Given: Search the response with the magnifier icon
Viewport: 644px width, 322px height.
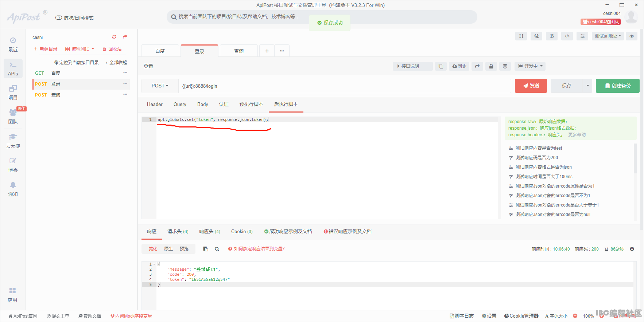Looking at the screenshot, I should [x=217, y=249].
